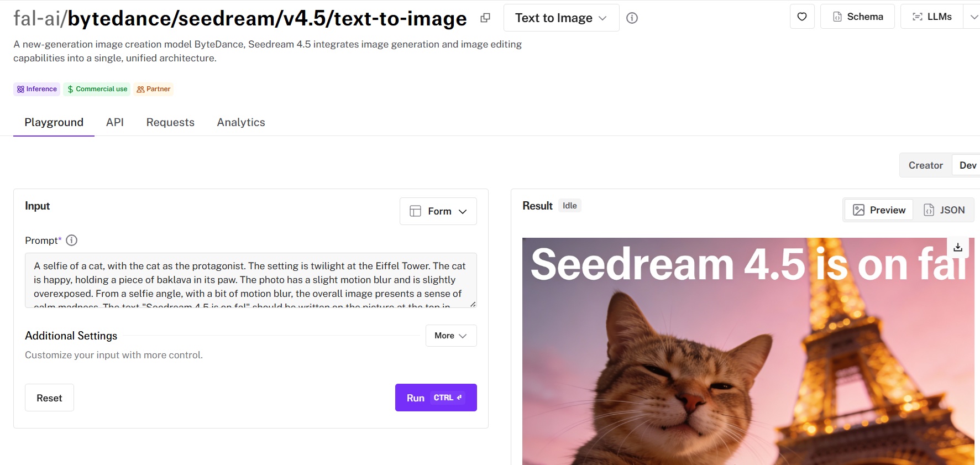
Task: Favorite the model with the heart icon
Action: coord(802,17)
